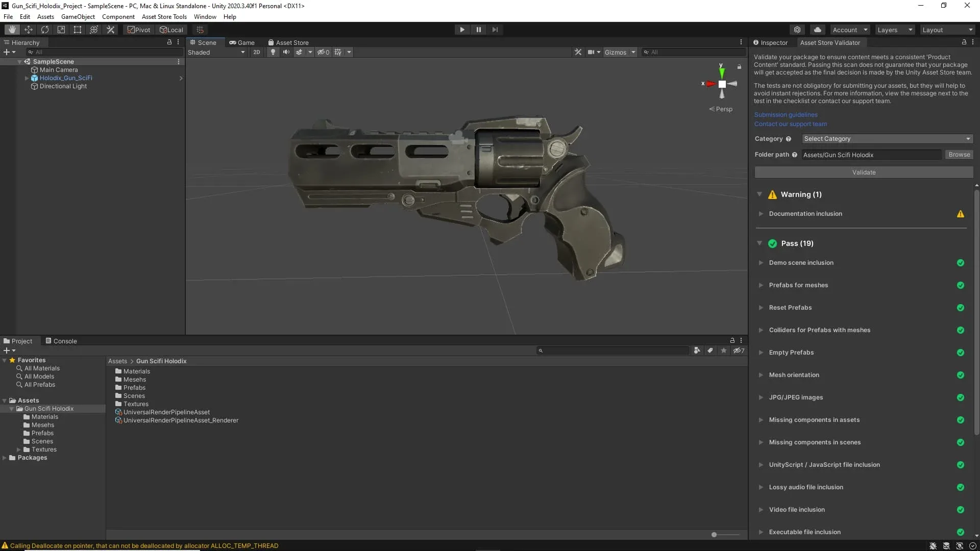Image resolution: width=980 pixels, height=551 pixels.
Task: Select the Scale tool
Action: click(x=61, y=30)
